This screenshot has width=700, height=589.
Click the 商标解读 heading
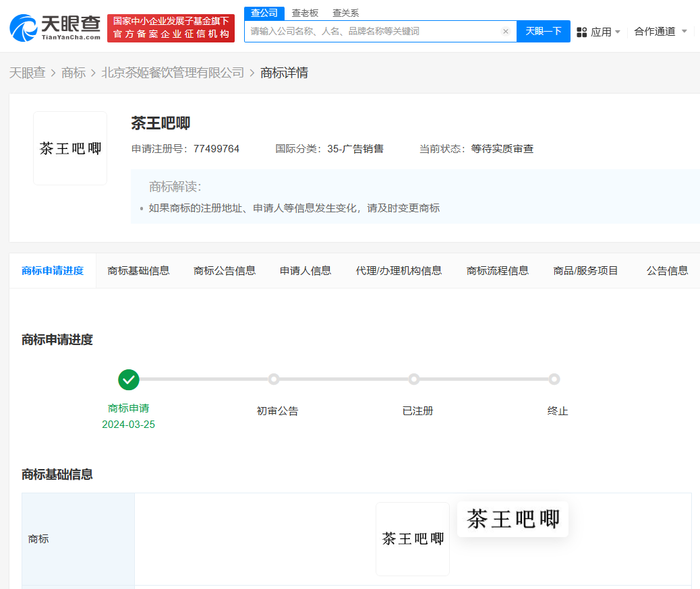[175, 187]
